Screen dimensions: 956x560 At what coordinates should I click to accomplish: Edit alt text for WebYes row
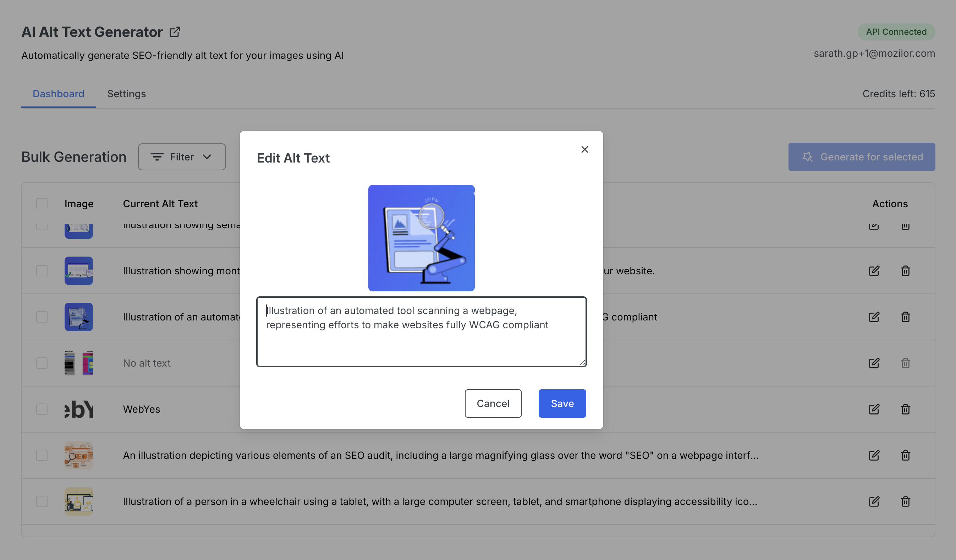[874, 409]
